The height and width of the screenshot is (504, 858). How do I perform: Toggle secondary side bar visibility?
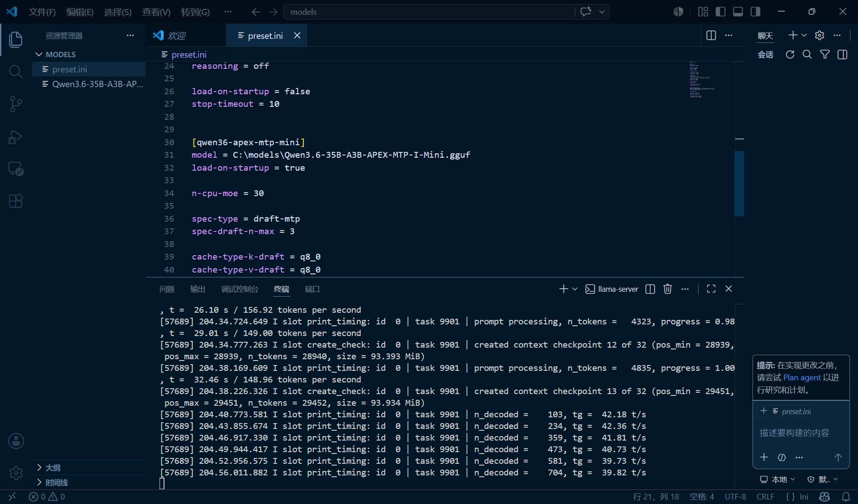click(755, 12)
